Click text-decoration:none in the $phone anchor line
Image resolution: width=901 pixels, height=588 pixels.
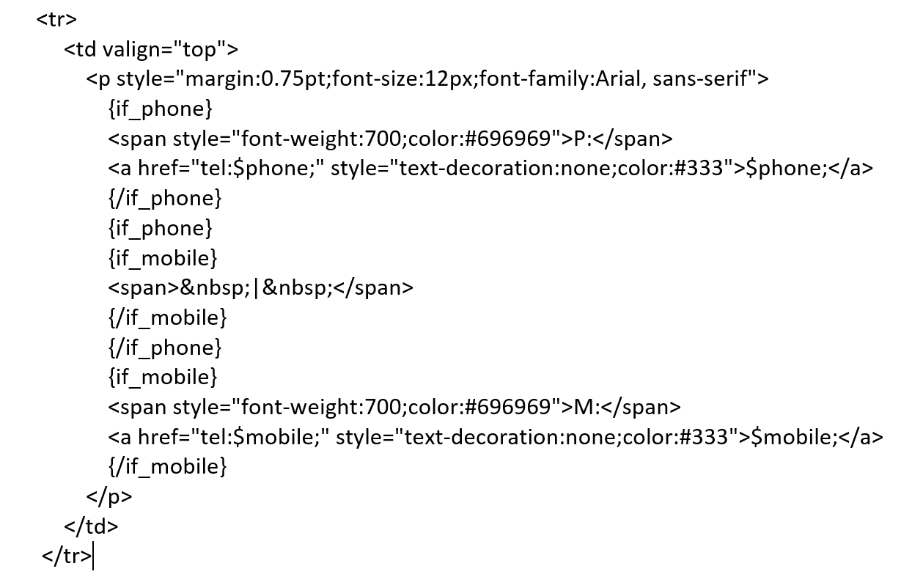[505, 169]
